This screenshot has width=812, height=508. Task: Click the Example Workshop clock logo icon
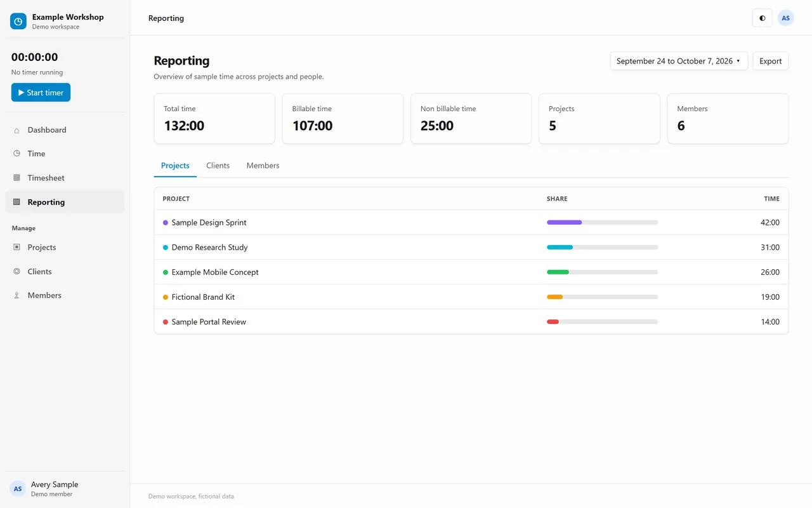(x=18, y=22)
